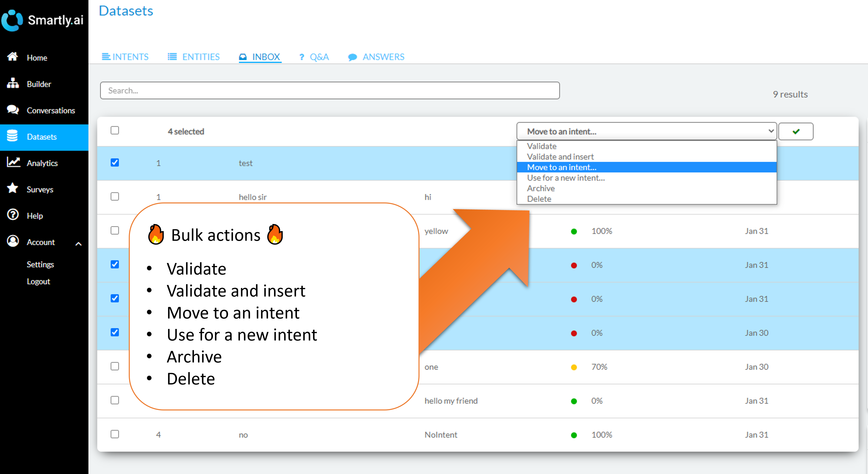This screenshot has width=868, height=474.
Task: Choose 'Use for a new intent...' option
Action: tap(566, 178)
